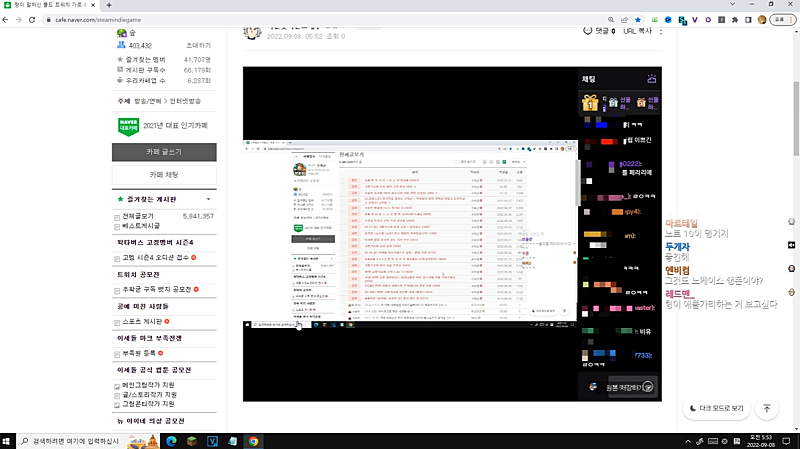This screenshot has width=800, height=449.
Task: Click 다크 모드로 보기 button
Action: tap(716, 408)
